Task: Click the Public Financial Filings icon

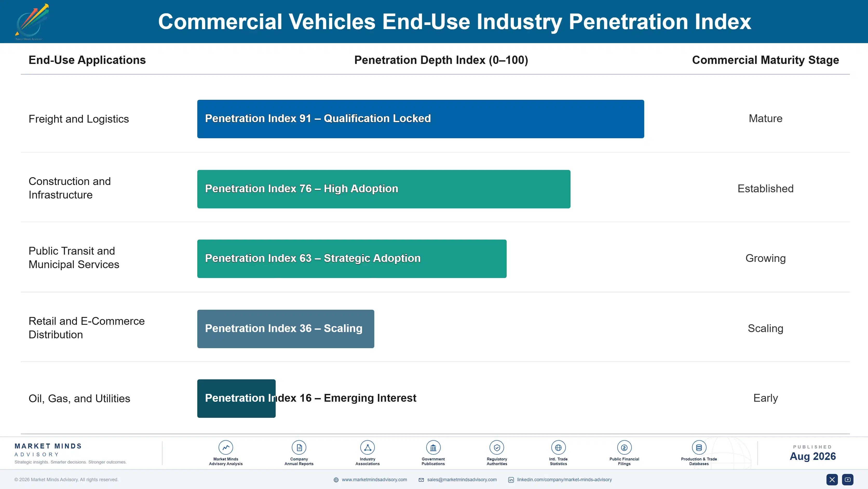Action: click(x=624, y=447)
